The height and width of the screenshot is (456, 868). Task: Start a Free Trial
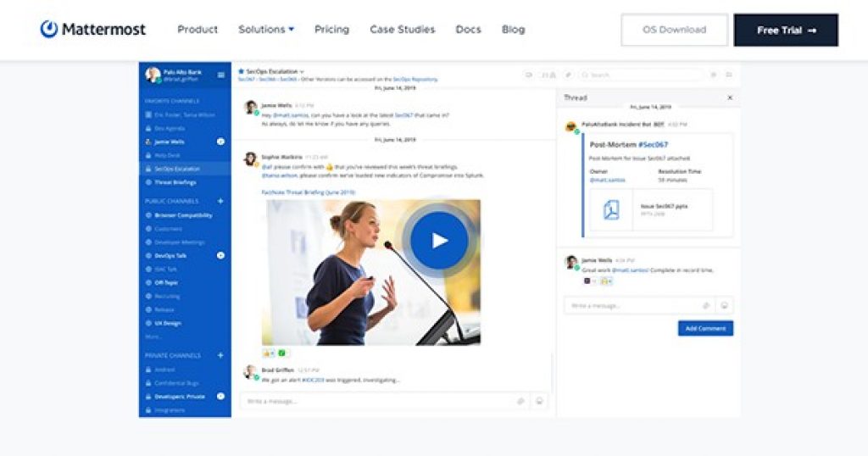(786, 30)
